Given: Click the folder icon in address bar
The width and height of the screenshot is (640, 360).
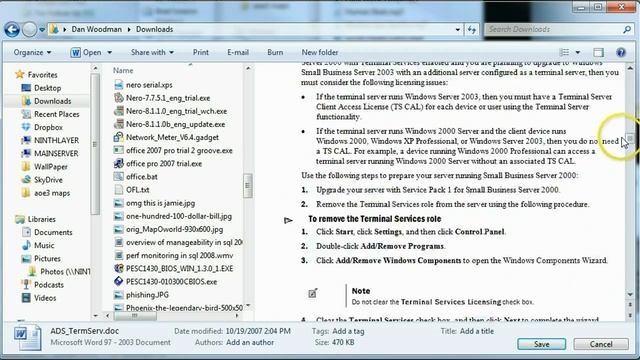Looking at the screenshot, I should tap(54, 29).
